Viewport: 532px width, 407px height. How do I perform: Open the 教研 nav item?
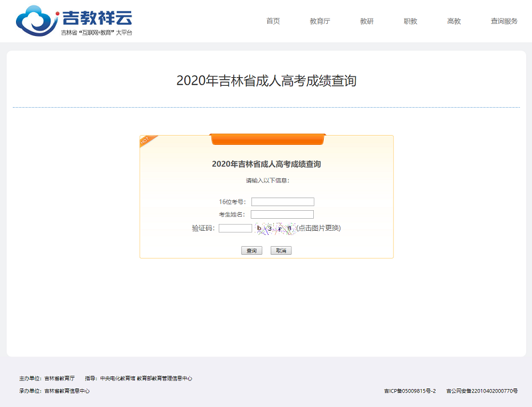click(367, 21)
